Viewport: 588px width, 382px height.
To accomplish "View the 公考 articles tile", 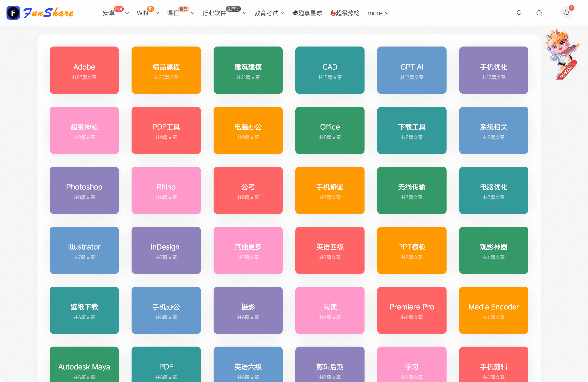I will pyautogui.click(x=248, y=190).
